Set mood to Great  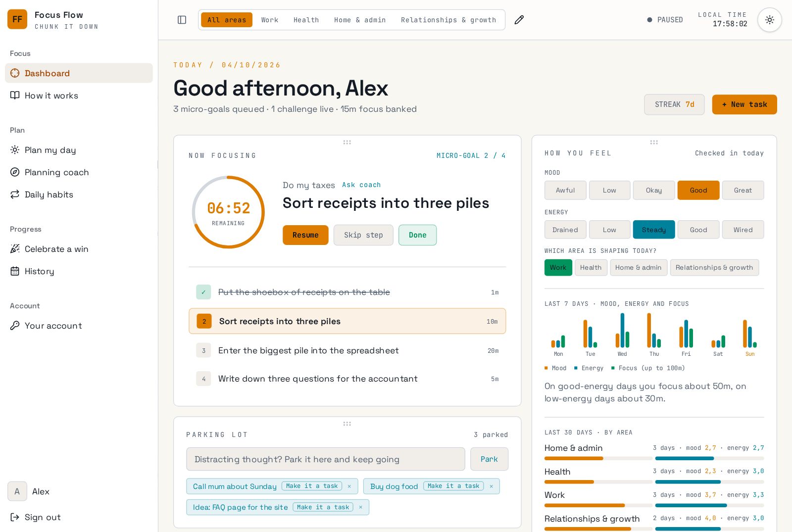743,190
